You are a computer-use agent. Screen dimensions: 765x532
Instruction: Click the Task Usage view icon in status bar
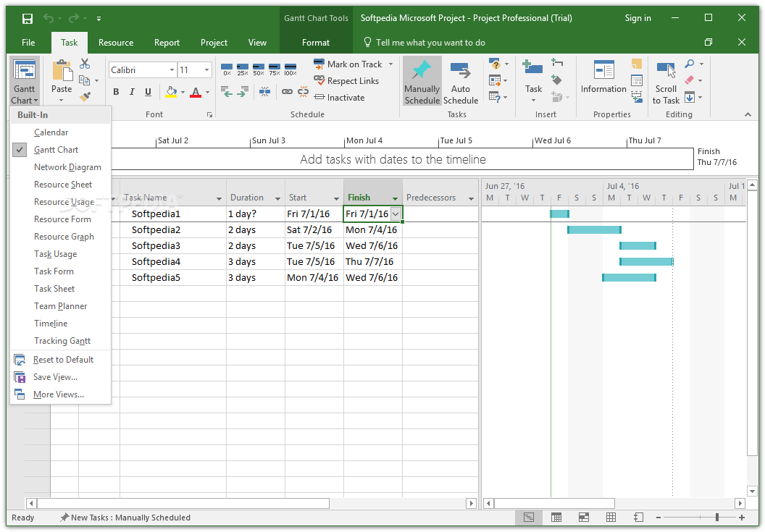pos(556,518)
